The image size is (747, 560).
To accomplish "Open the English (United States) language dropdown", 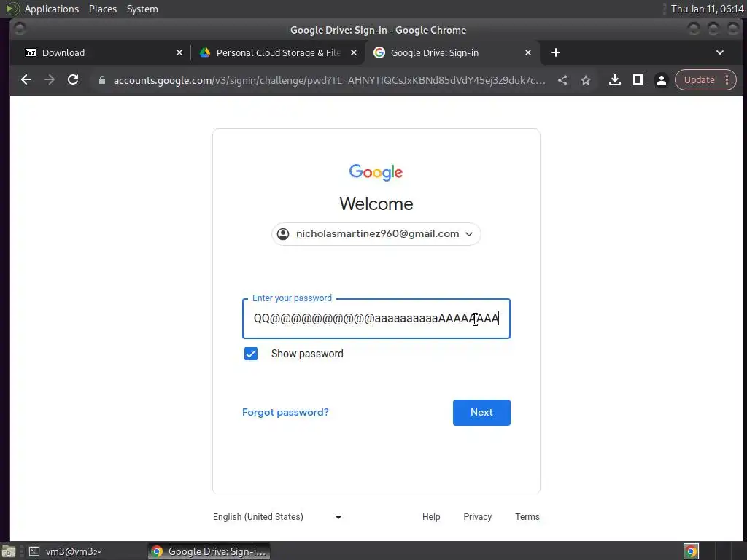I will tap(278, 517).
